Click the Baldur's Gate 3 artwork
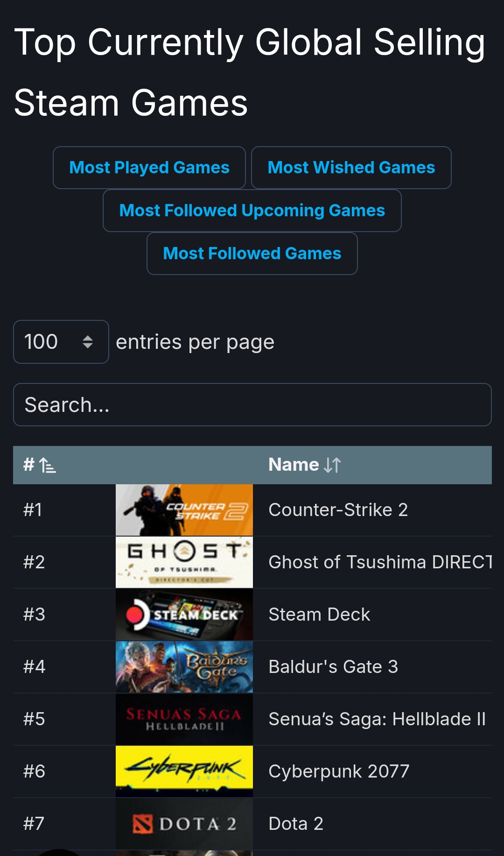The height and width of the screenshot is (856, 504). (x=184, y=667)
